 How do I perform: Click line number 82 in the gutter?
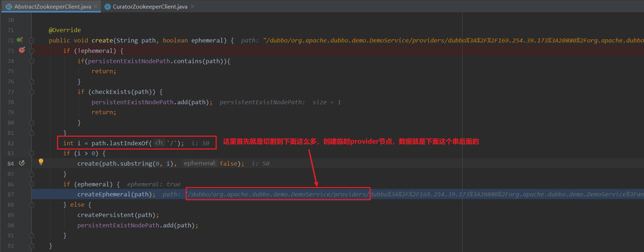11,143
